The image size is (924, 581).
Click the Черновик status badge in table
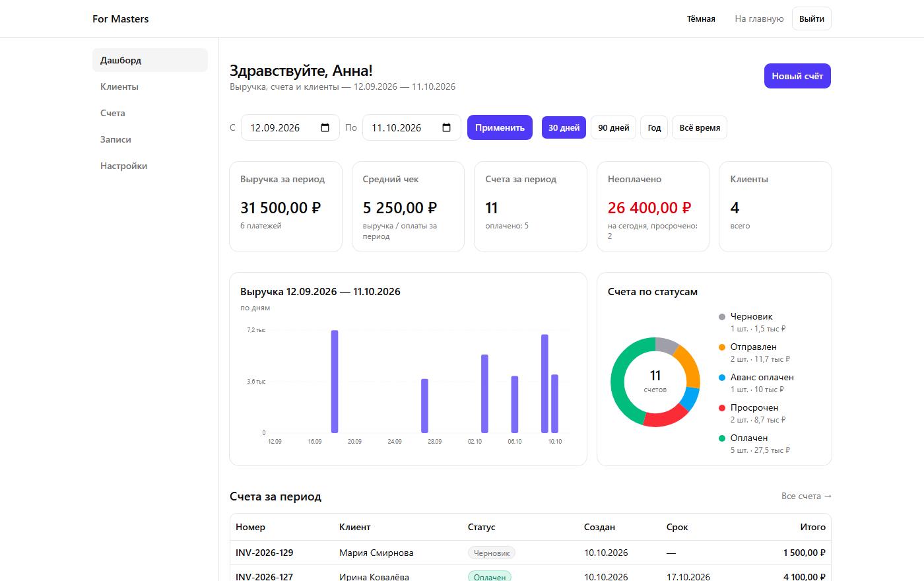click(492, 553)
